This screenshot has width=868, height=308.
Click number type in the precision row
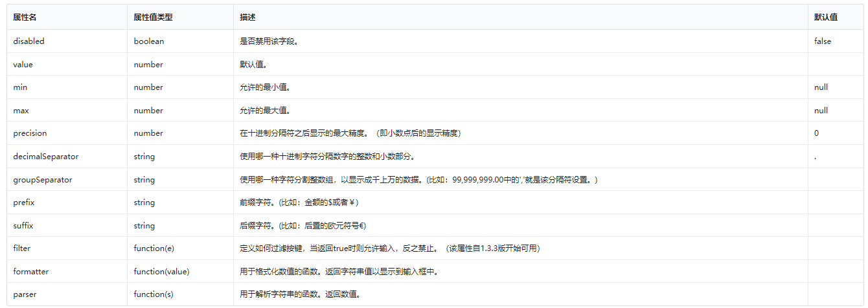click(148, 133)
